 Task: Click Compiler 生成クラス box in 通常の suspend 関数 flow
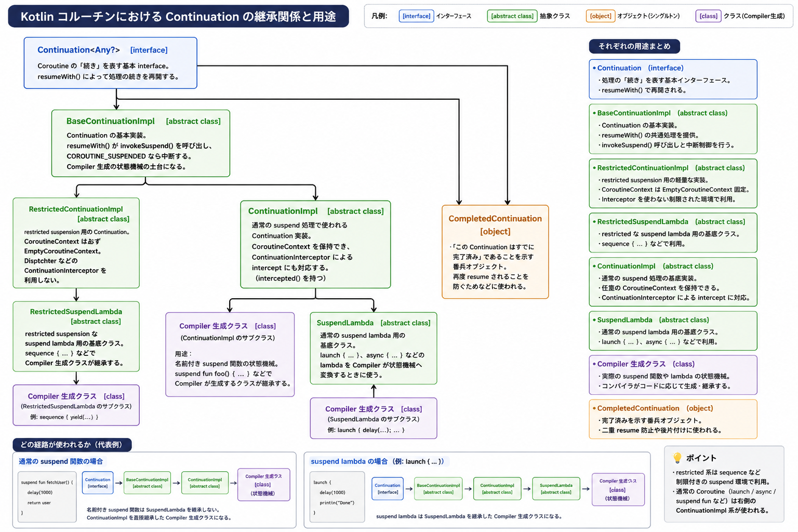pos(264,485)
